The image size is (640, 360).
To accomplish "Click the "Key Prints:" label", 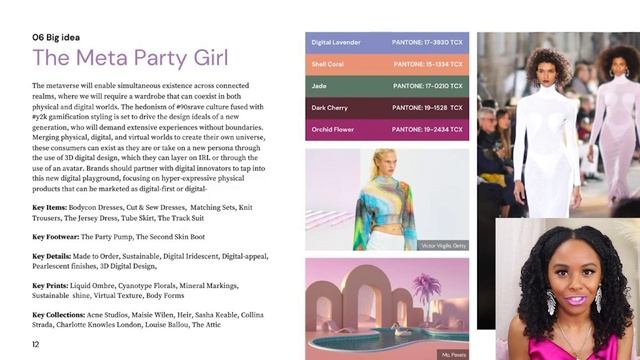I will [50, 286].
